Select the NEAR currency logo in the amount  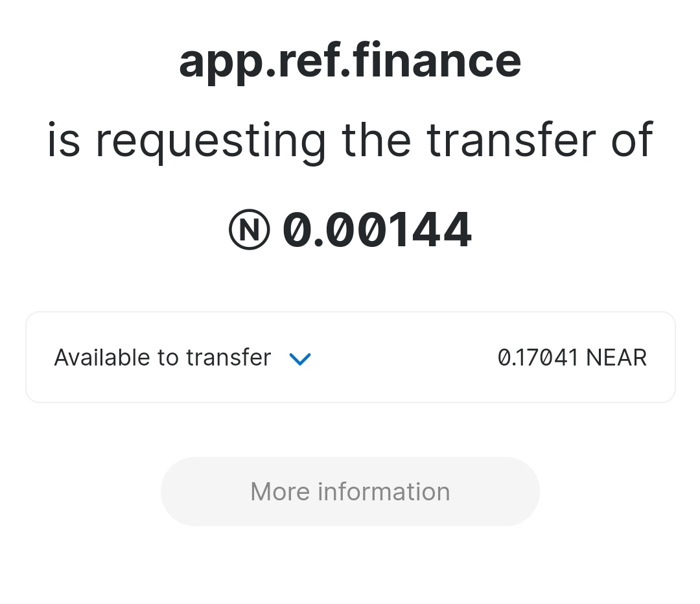[x=250, y=231]
